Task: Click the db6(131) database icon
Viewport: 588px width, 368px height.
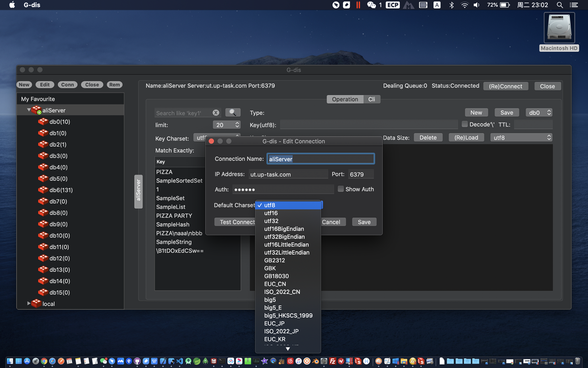Action: [x=43, y=190]
